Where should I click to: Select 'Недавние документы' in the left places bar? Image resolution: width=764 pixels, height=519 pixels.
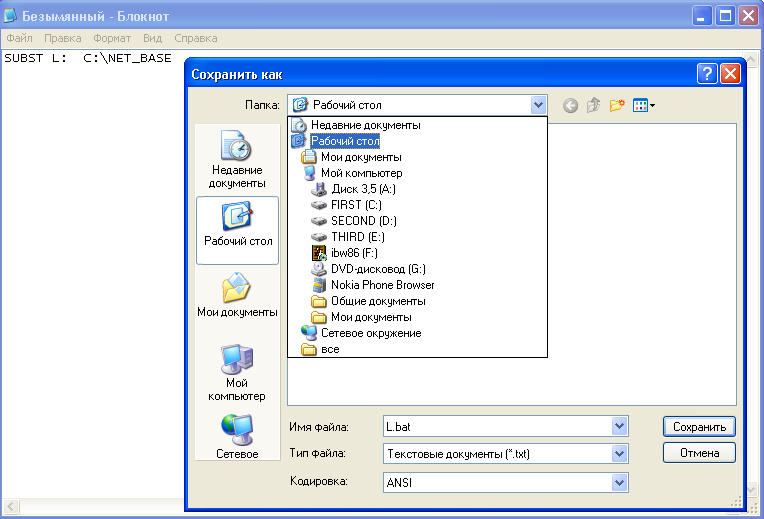point(237,159)
